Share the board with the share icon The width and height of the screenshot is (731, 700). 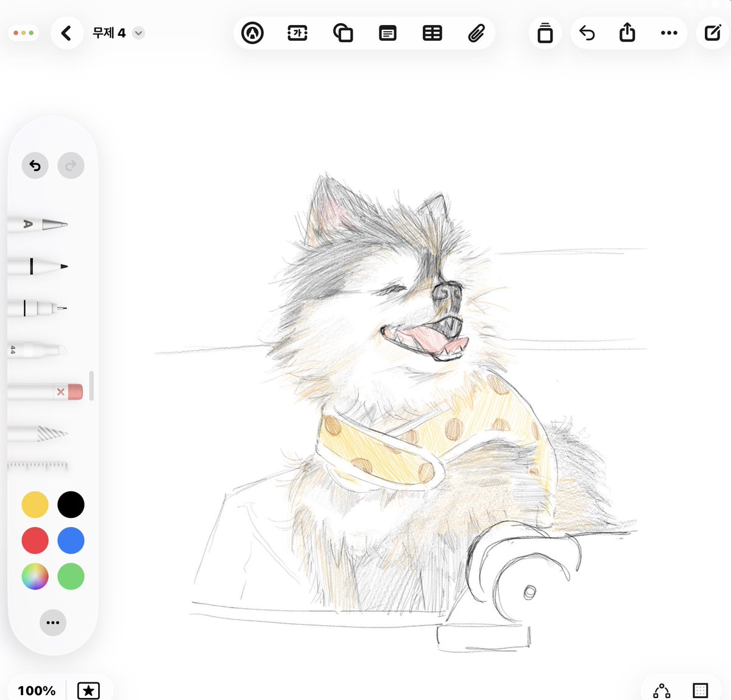tap(627, 32)
